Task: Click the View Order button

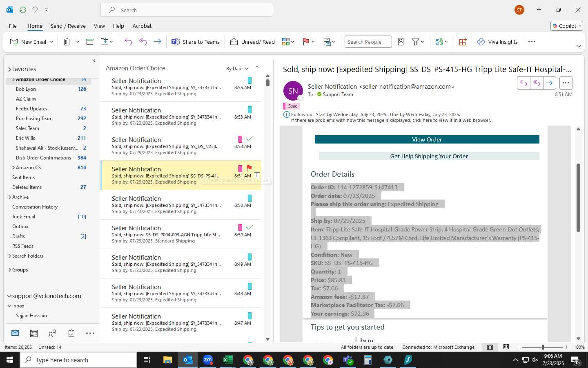Action: pyautogui.click(x=427, y=139)
